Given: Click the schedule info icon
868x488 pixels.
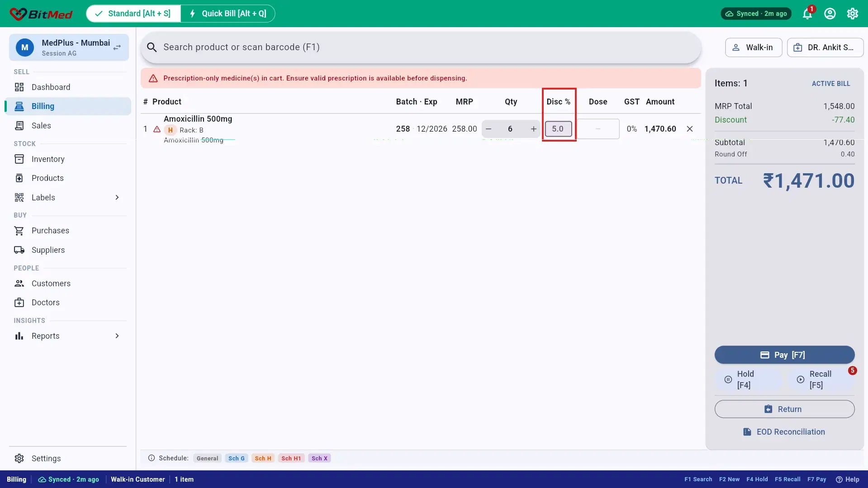Looking at the screenshot, I should [x=152, y=458].
